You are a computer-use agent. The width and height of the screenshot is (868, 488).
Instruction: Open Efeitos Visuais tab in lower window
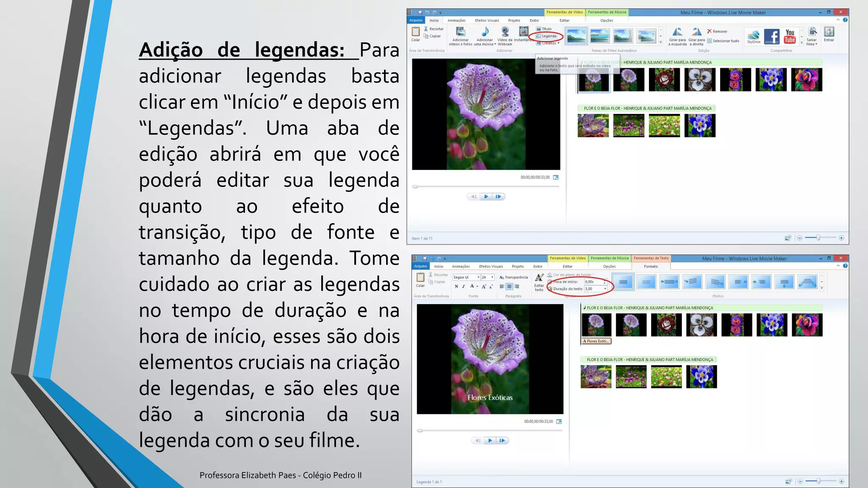point(491,266)
